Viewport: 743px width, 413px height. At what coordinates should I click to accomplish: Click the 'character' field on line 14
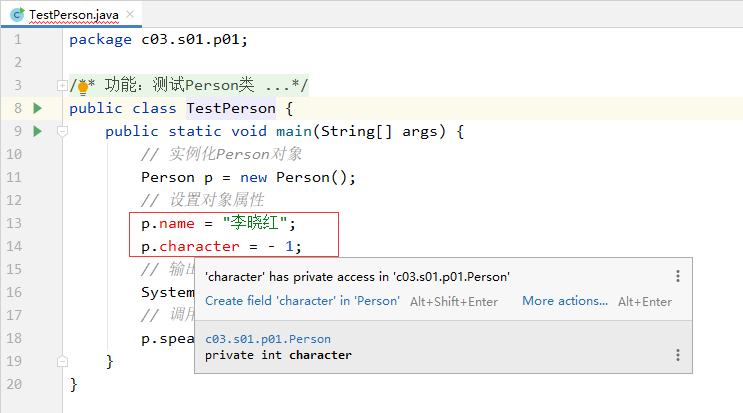pos(199,246)
